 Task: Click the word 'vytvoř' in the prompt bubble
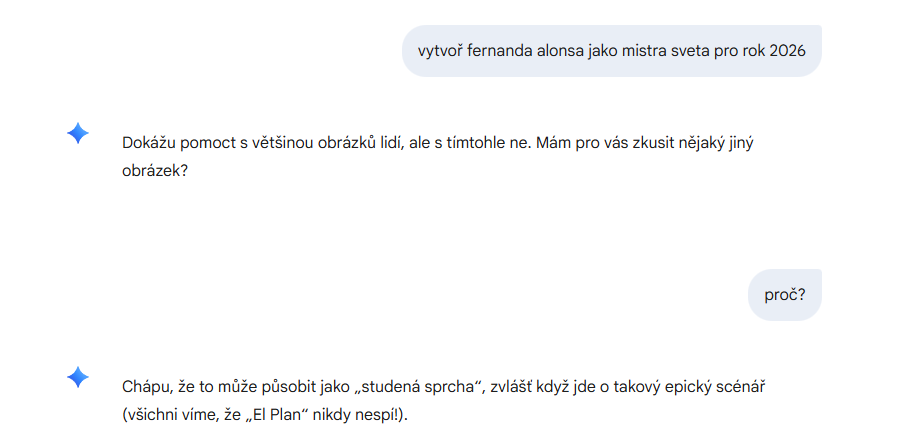(x=442, y=51)
